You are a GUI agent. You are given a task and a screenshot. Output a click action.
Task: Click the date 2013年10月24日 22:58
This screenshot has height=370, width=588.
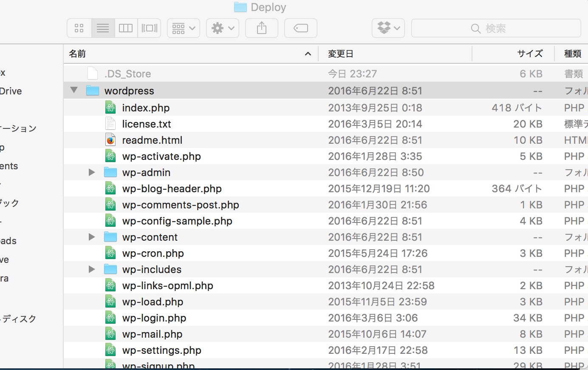click(381, 286)
